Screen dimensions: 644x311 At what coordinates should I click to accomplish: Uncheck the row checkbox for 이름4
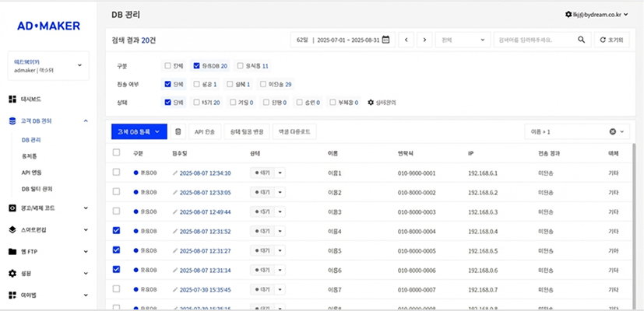click(116, 231)
